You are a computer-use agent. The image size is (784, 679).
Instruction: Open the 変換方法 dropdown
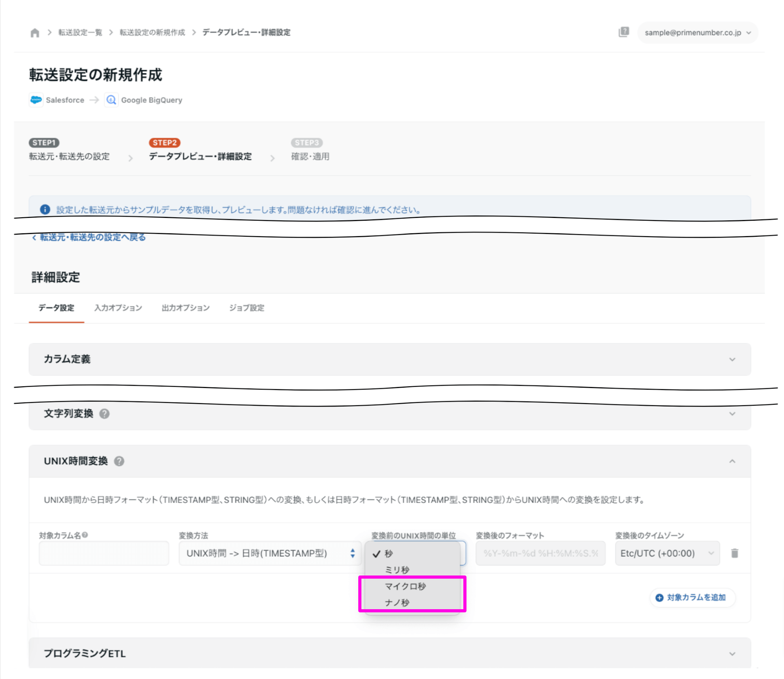(270, 553)
